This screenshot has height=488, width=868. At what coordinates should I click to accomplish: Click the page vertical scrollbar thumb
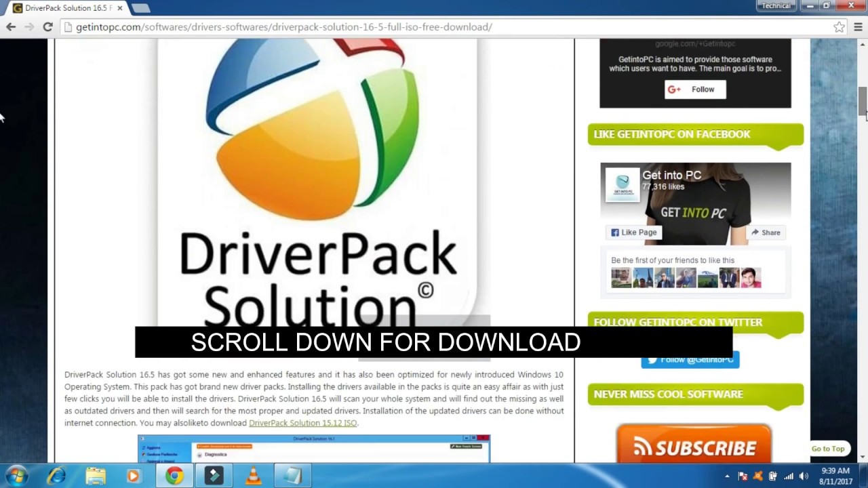pyautogui.click(x=862, y=102)
